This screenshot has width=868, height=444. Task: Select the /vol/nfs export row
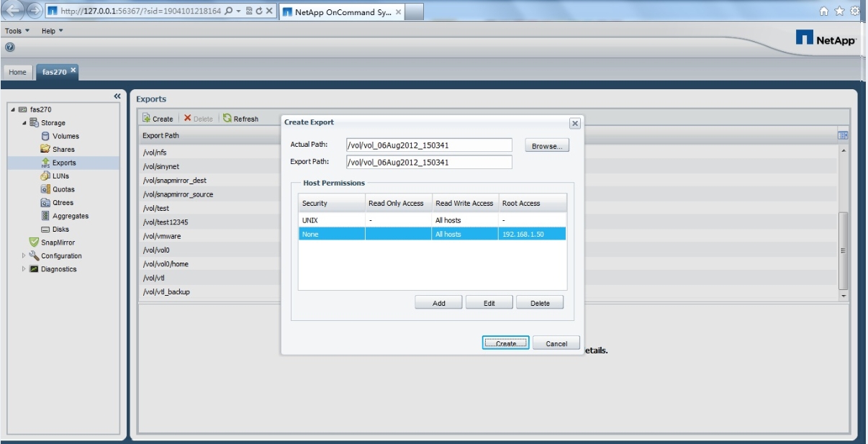(210, 153)
